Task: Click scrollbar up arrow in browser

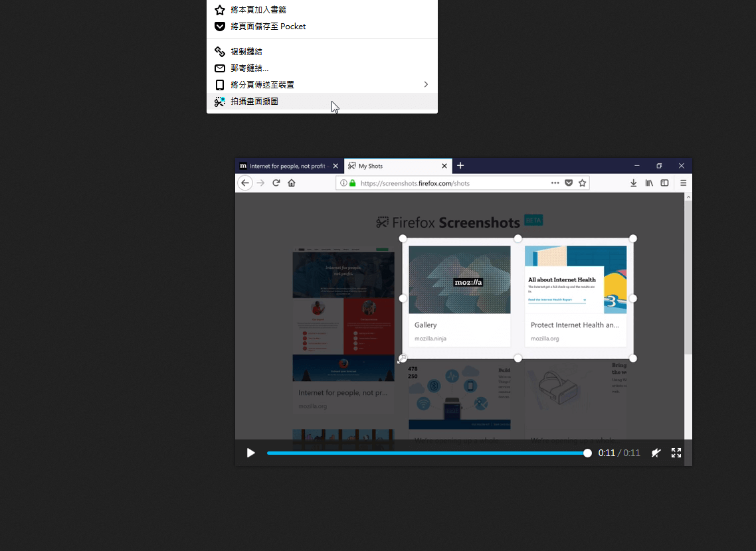Action: (x=688, y=197)
